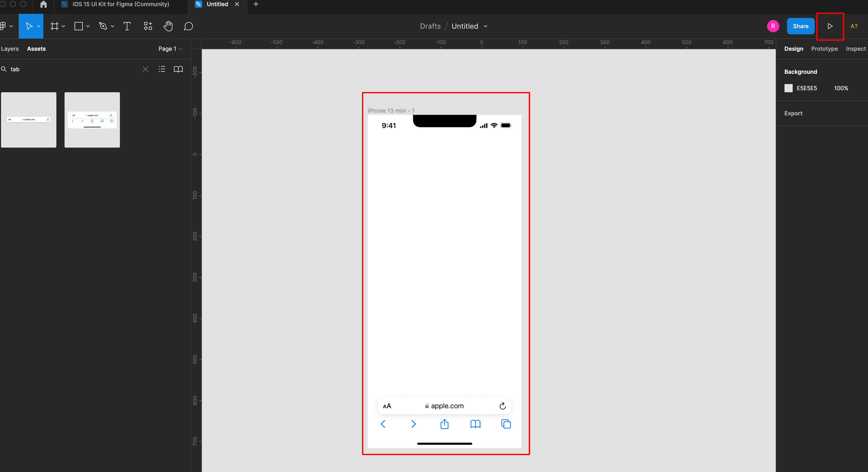Viewport: 868px width, 472px height.
Task: Open the iOS 15 UI Kit tab
Action: pos(120,4)
